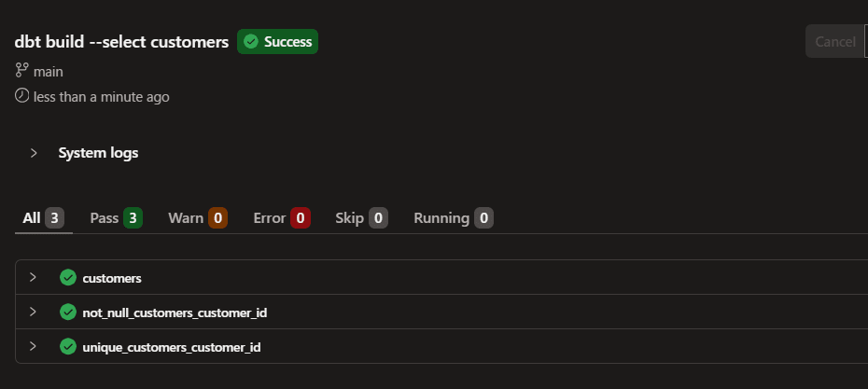Open the Warn tab

(x=198, y=218)
